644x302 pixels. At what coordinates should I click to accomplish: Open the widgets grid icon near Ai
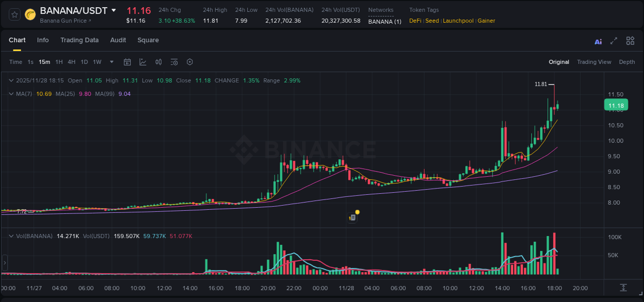point(630,41)
